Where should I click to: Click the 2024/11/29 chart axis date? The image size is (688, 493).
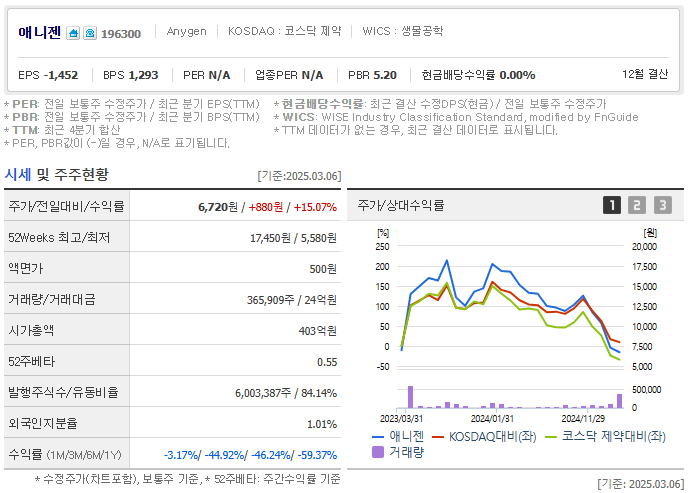click(x=583, y=419)
